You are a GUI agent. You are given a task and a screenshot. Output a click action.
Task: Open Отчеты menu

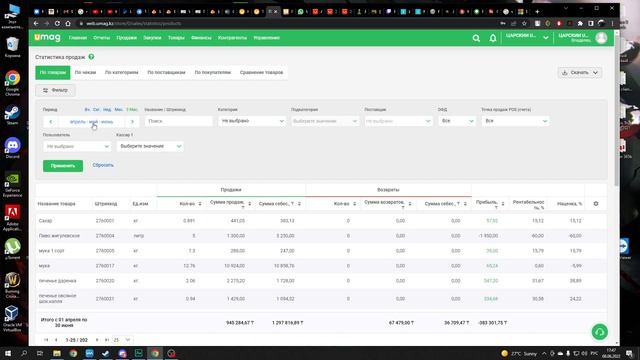click(102, 38)
